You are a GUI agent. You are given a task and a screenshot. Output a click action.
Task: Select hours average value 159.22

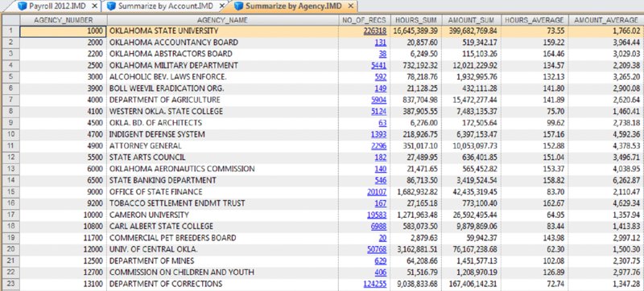click(535, 43)
